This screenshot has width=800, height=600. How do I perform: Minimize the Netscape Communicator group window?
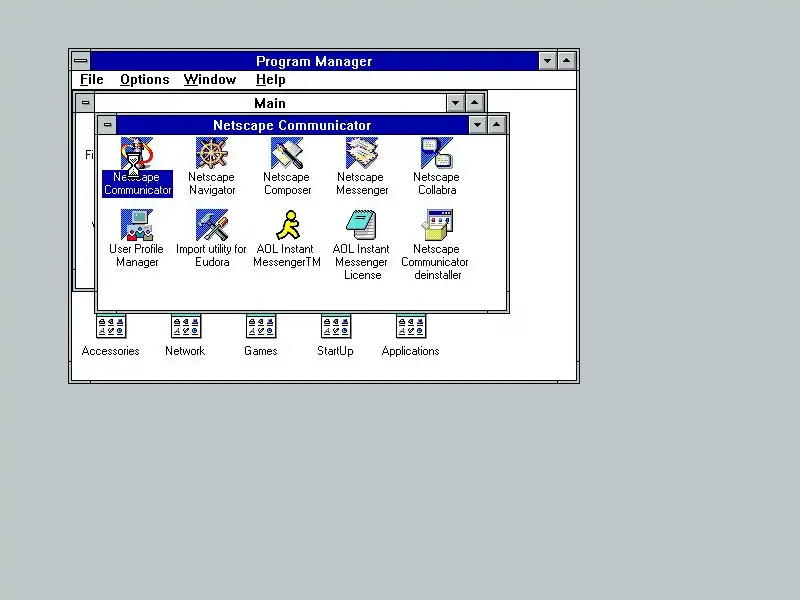point(477,124)
